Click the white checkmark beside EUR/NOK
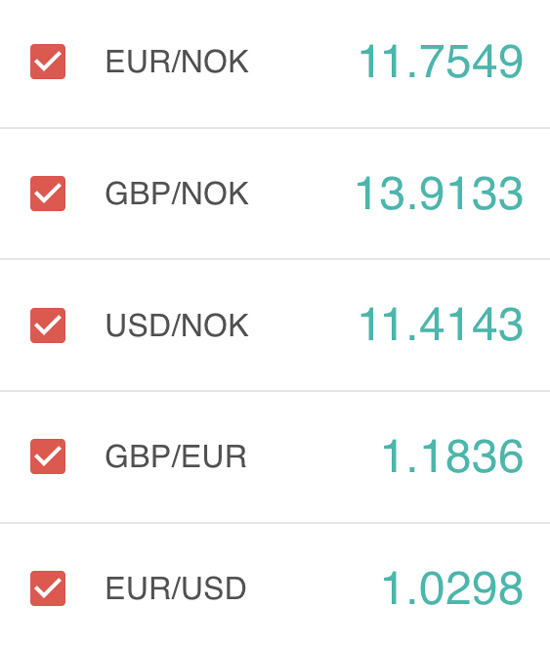 (x=48, y=62)
